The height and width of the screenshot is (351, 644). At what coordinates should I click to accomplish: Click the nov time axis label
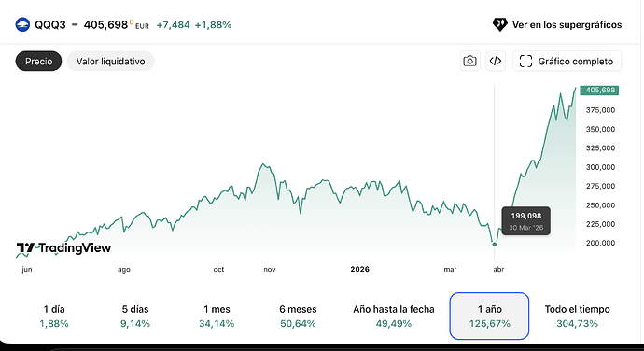click(x=270, y=269)
